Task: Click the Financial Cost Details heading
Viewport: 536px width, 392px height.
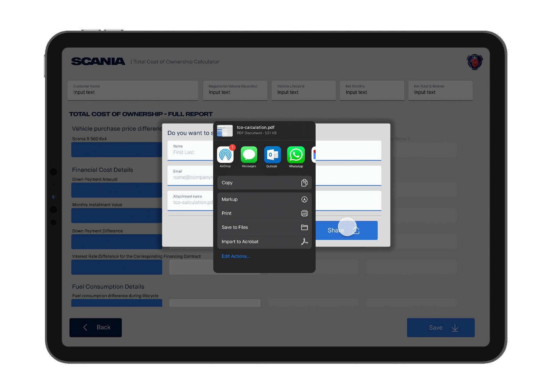Action: [103, 170]
